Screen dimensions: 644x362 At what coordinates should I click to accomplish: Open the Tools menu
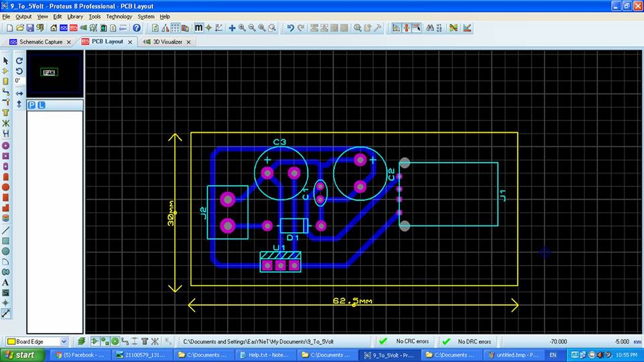point(95,17)
